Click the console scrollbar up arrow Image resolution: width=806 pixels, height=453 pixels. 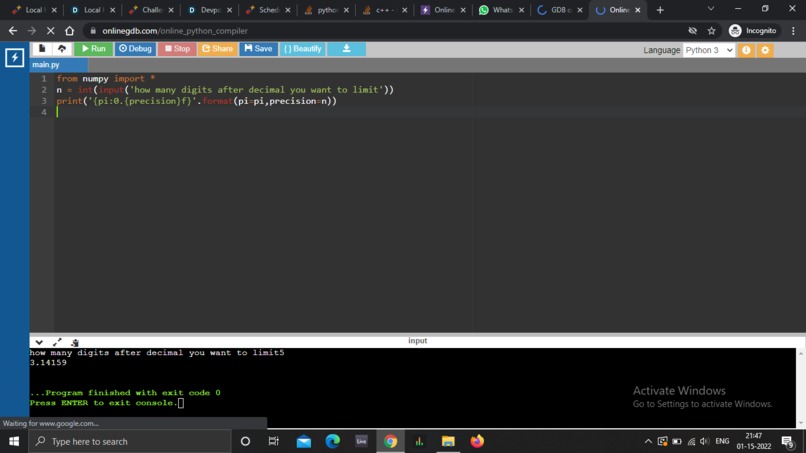800,353
